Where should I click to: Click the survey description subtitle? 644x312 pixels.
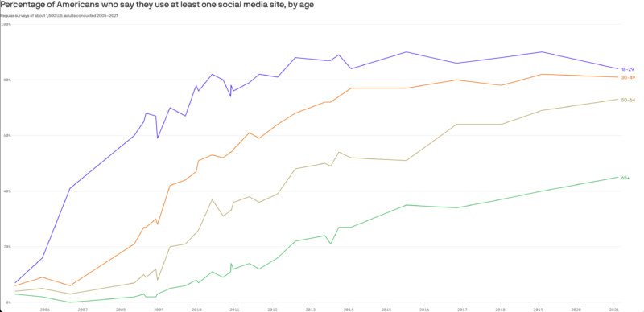59,15
